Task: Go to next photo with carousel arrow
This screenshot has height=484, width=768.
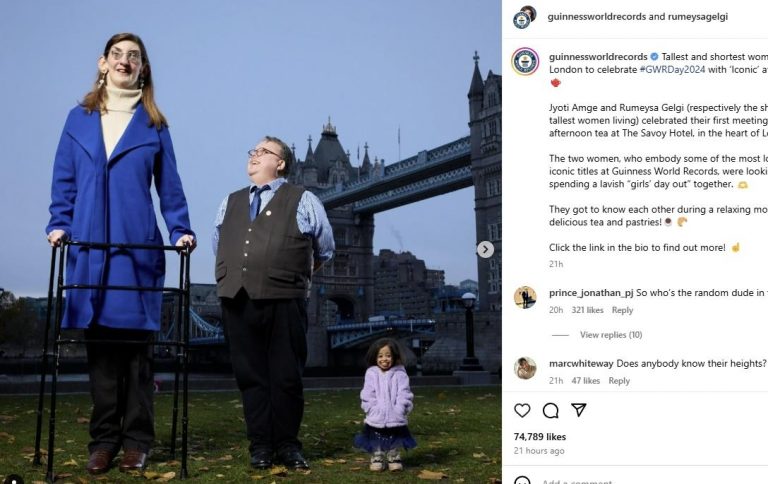Action: 485,249
